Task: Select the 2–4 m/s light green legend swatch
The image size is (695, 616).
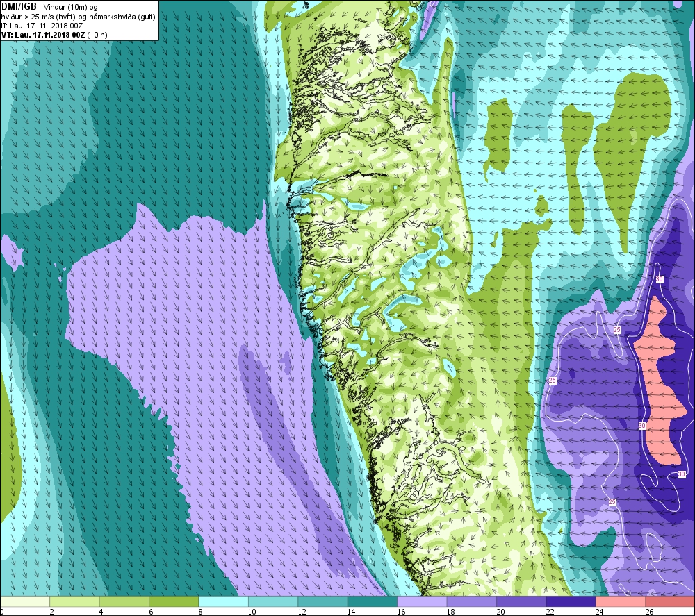Action: coord(74,601)
